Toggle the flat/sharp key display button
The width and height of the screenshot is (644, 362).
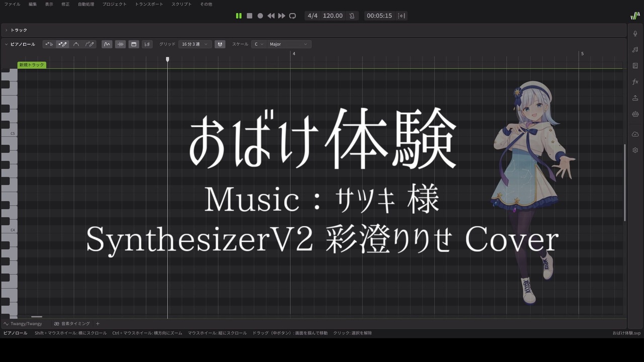pos(147,44)
